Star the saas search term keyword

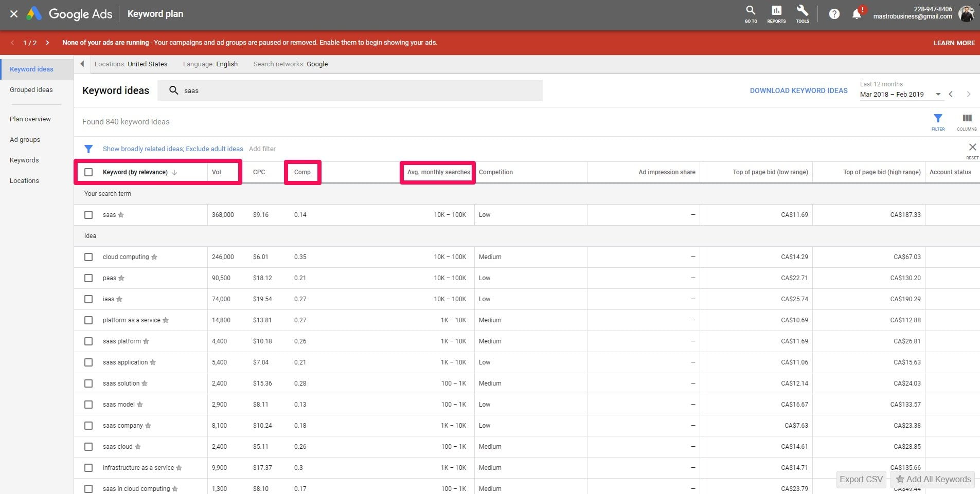[x=121, y=215]
